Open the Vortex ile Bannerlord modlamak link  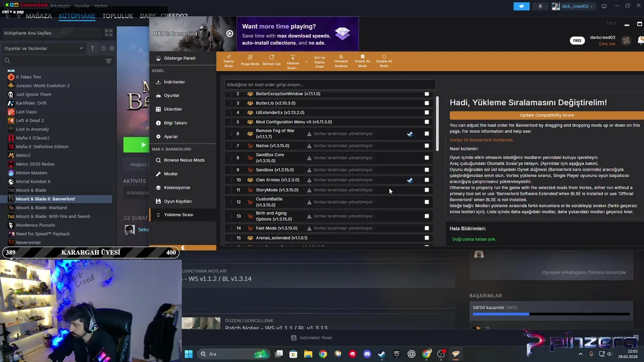click(x=481, y=140)
